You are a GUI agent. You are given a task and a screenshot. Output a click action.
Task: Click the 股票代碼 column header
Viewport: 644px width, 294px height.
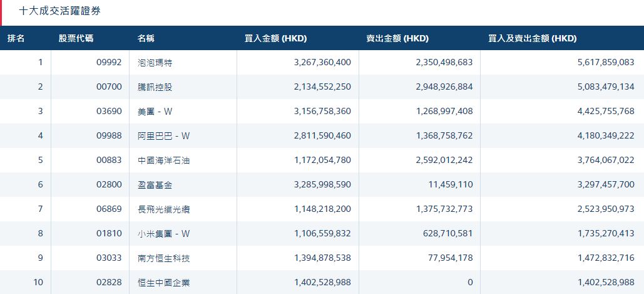point(76,38)
